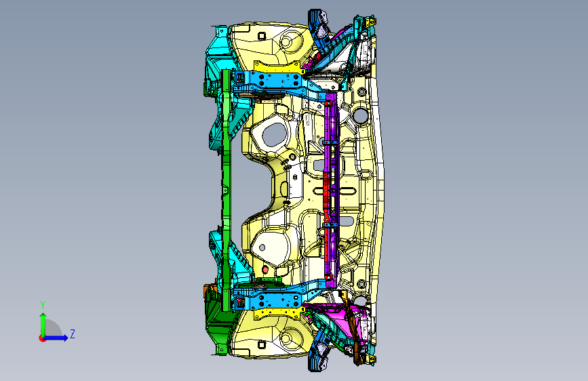Select the upper yellow reinforcement plate
Image resolution: width=588 pixels, height=381 pixels.
pos(279,68)
